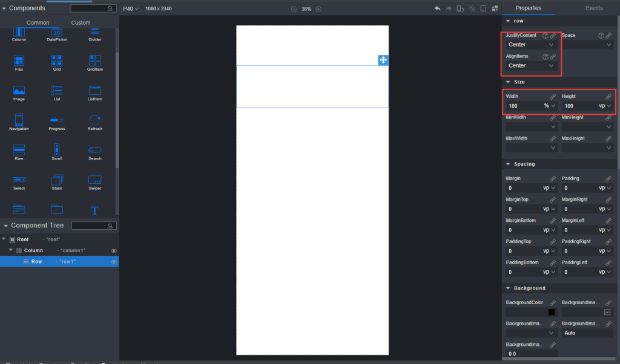This screenshot has width=620, height=364.
Task: Zoom out the canvas with minus icon
Action: pyautogui.click(x=294, y=8)
